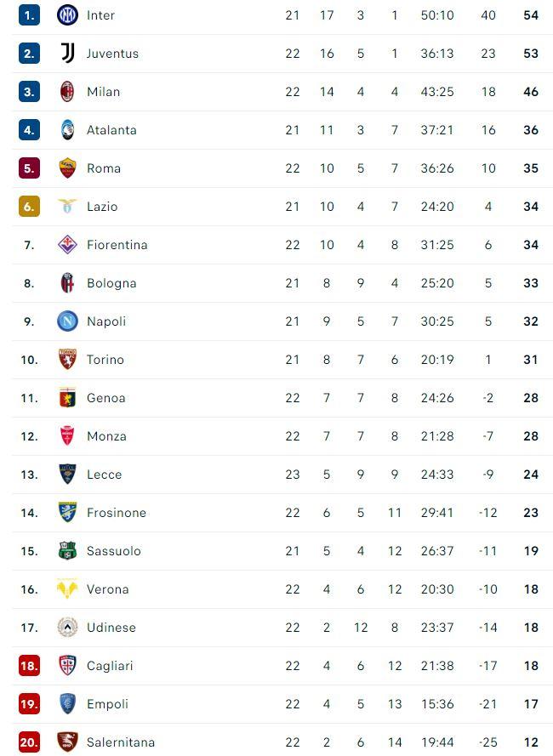Click the blue position 1 badge
Image resolution: width=553 pixels, height=756 pixels.
(x=29, y=14)
